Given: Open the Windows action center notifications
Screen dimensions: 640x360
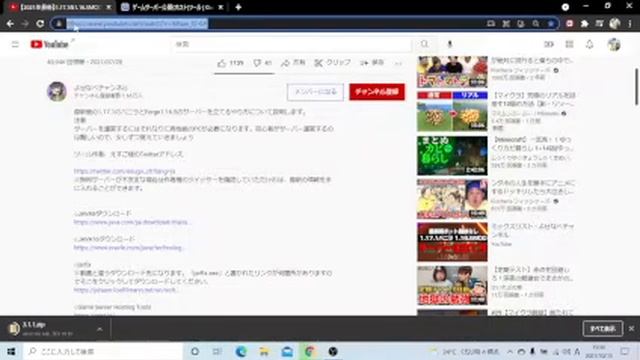Looking at the screenshot, I should (x=625, y=351).
